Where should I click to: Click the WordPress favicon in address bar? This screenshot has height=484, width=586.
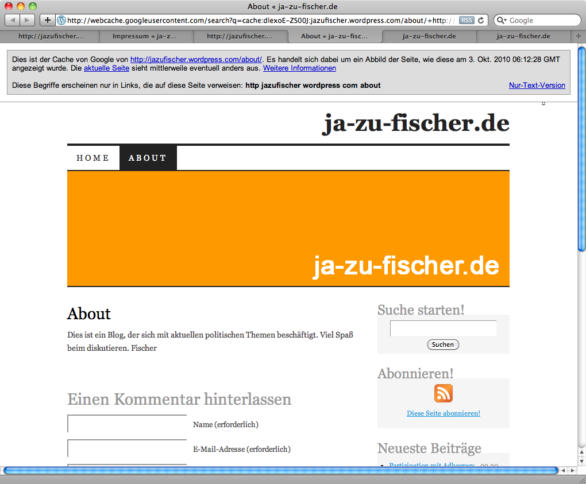61,20
